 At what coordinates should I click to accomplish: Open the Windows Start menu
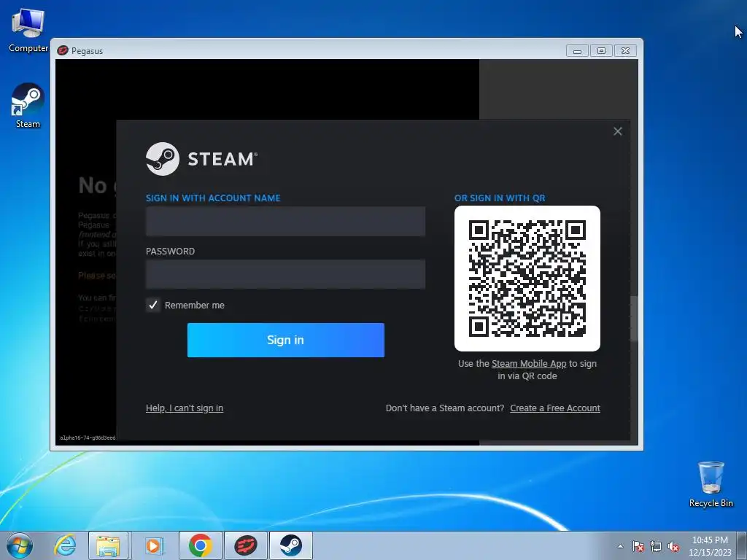click(x=20, y=545)
